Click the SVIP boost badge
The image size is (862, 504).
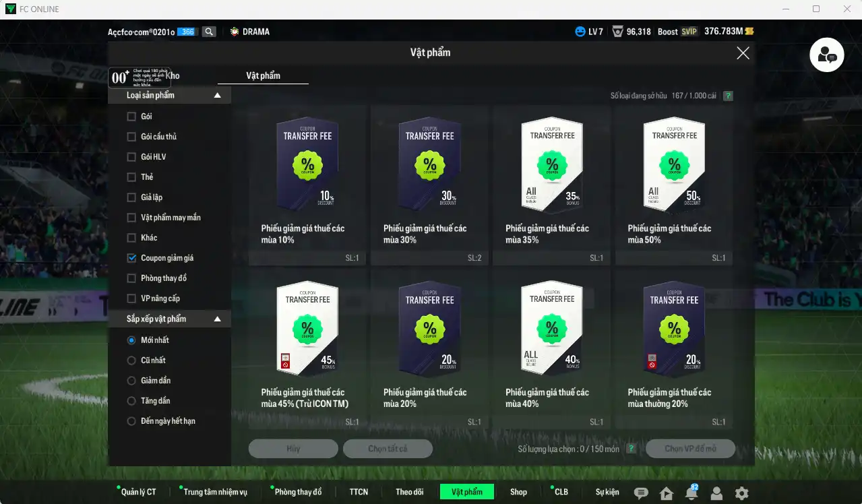tap(689, 32)
